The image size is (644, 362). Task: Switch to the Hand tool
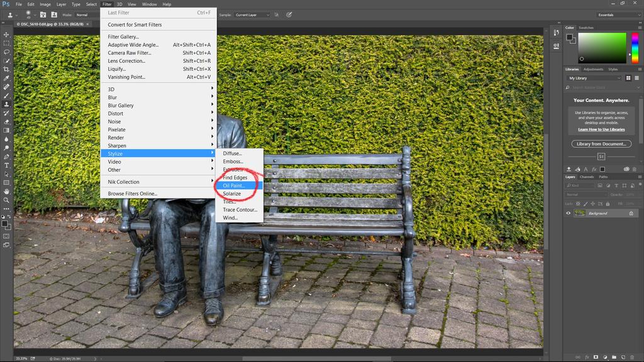6,191
